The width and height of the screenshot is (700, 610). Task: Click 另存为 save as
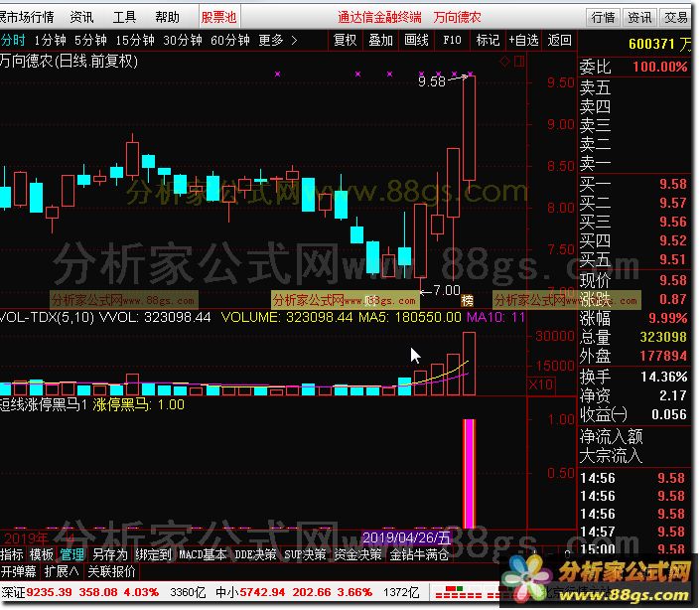110,554
